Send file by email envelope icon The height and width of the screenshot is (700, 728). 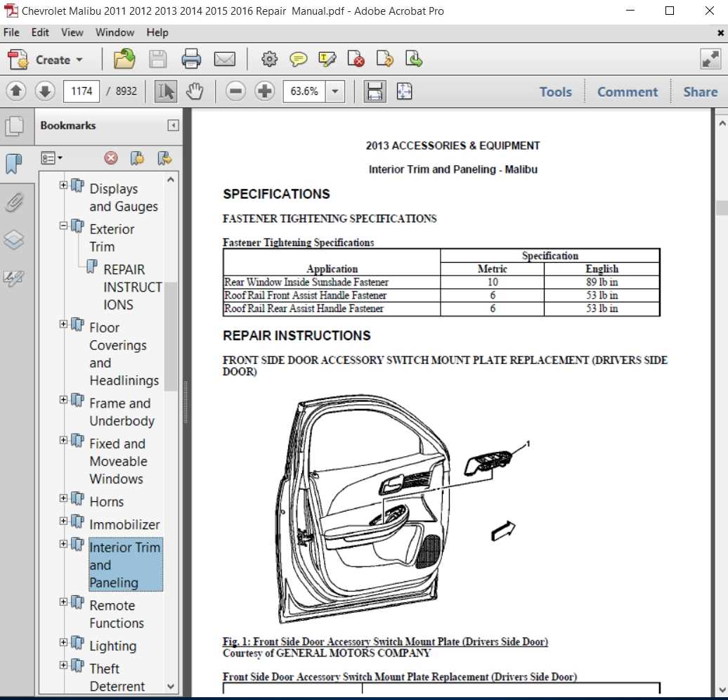tap(224, 60)
